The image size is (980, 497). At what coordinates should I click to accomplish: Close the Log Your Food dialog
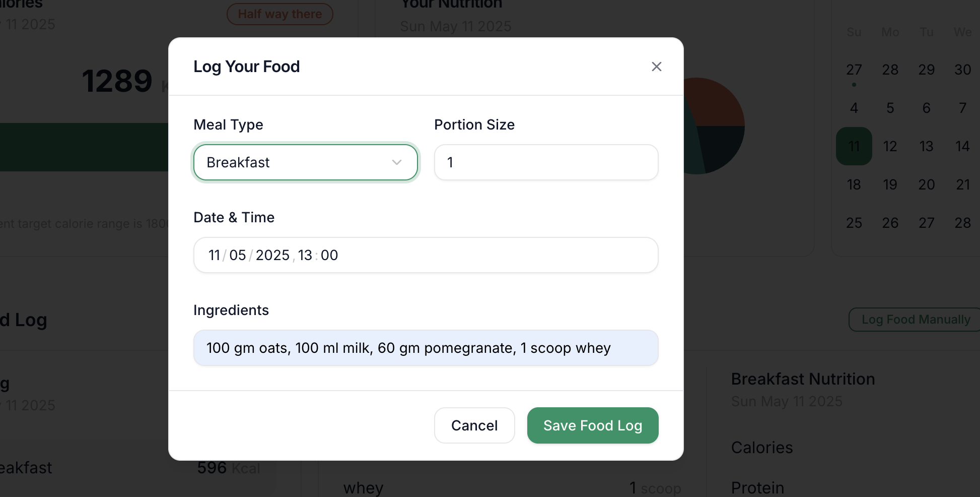click(x=656, y=67)
